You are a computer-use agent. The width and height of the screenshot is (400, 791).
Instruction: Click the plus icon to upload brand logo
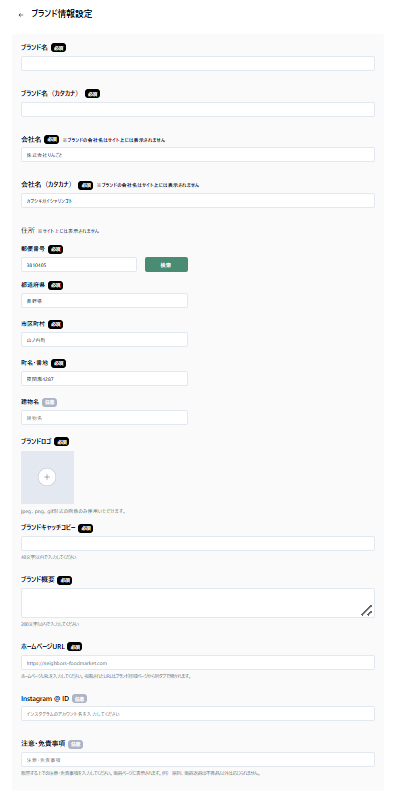pos(47,477)
